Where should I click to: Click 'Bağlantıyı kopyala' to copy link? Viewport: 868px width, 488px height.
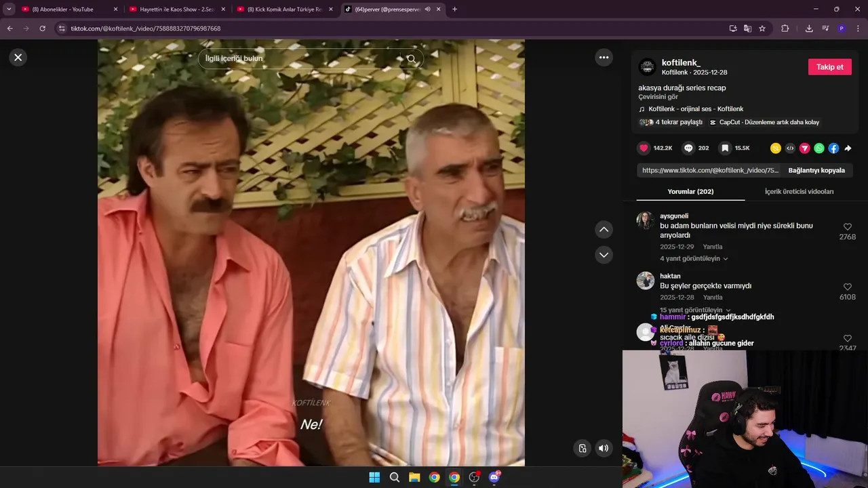pos(816,171)
